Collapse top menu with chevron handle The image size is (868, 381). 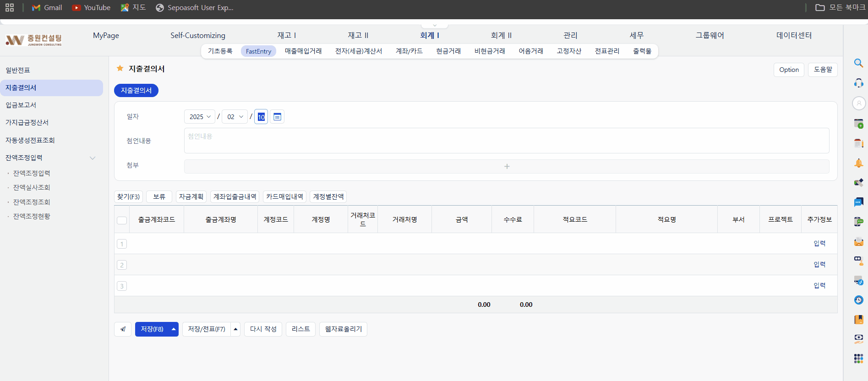click(435, 25)
